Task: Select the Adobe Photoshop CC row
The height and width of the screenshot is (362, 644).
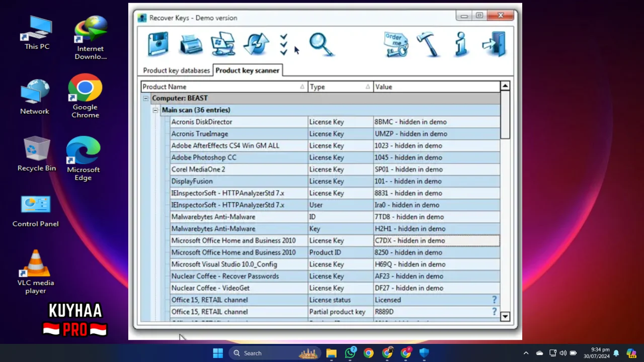Action: pyautogui.click(x=335, y=157)
